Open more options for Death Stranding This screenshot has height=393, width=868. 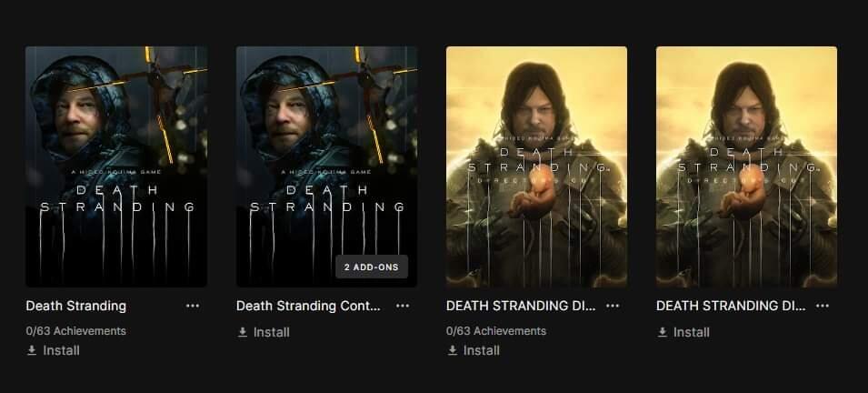(x=192, y=306)
